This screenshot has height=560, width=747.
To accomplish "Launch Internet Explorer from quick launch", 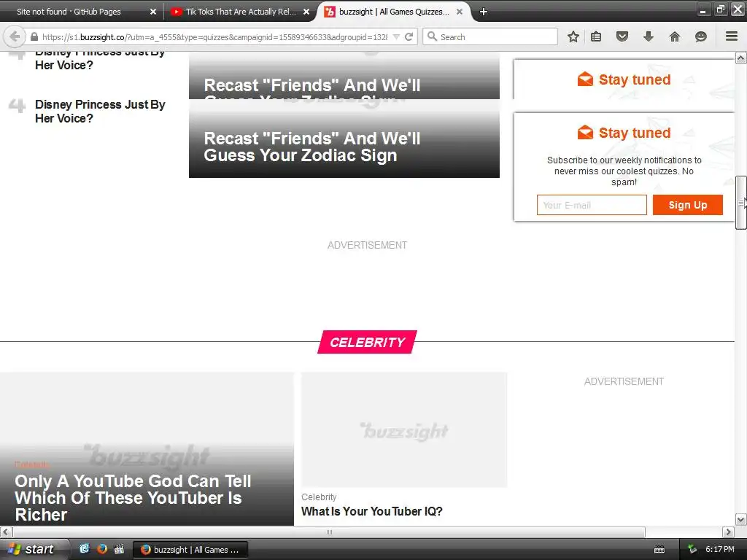I will [85, 549].
